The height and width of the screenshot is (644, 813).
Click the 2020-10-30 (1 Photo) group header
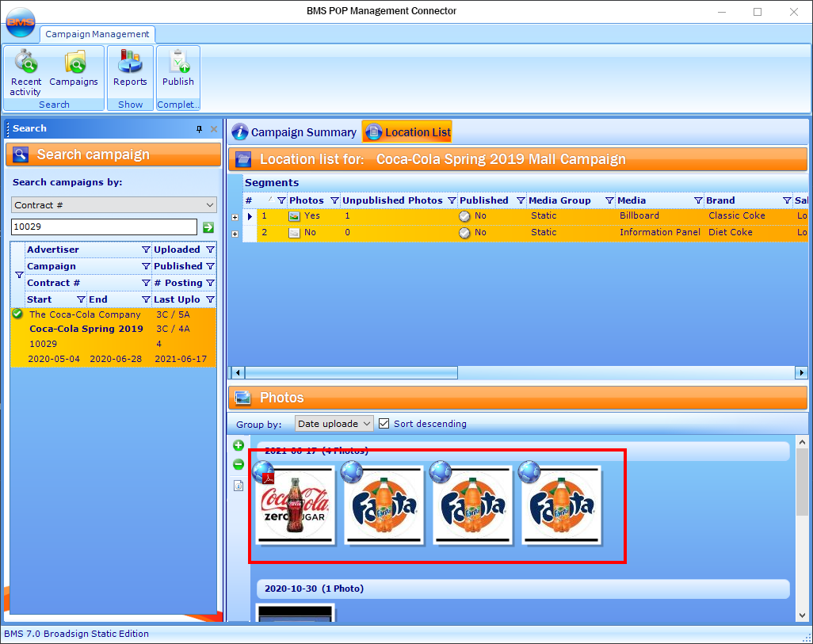pos(523,589)
